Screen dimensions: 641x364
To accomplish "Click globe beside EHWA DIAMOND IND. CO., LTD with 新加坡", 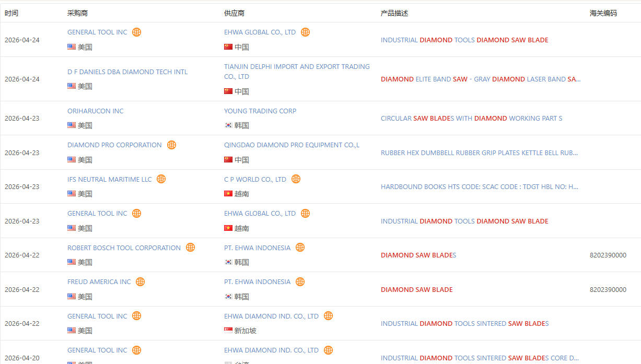I will [x=328, y=316].
